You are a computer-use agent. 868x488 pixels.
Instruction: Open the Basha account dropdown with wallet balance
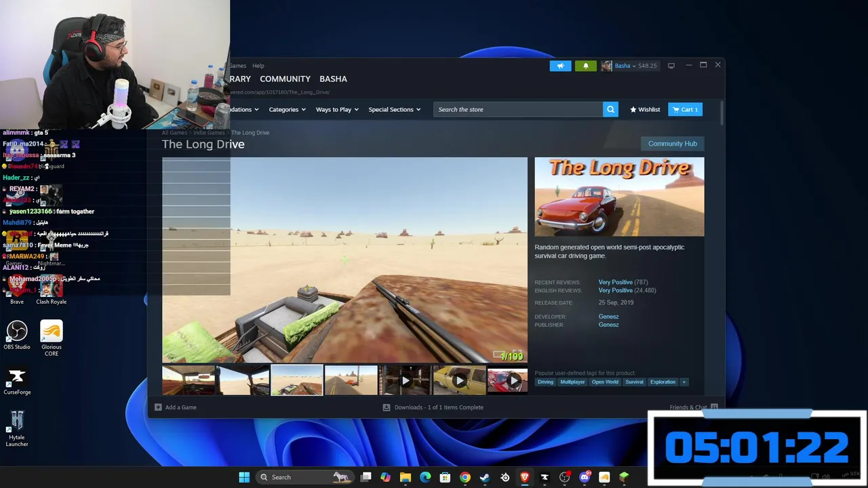tap(635, 66)
